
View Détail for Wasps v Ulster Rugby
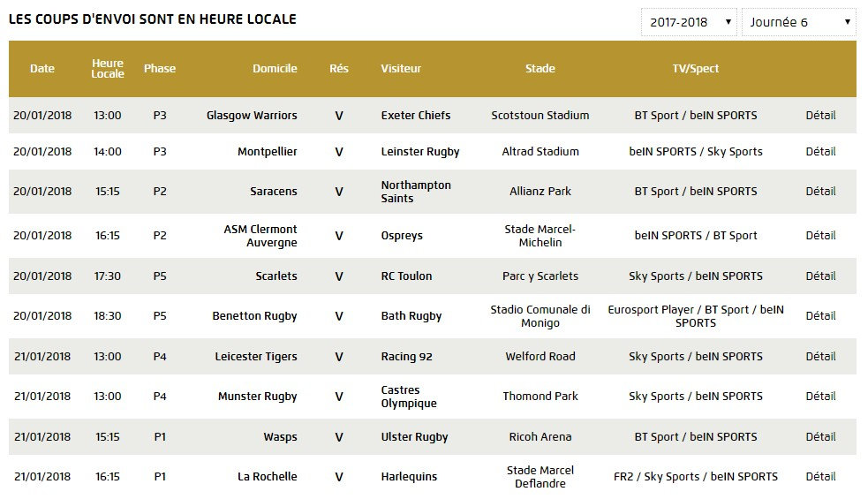tap(820, 436)
